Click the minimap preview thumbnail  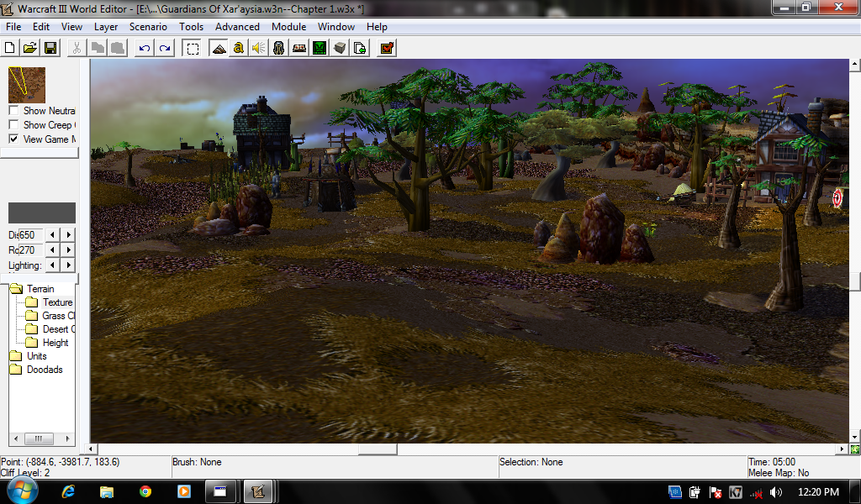[x=27, y=85]
